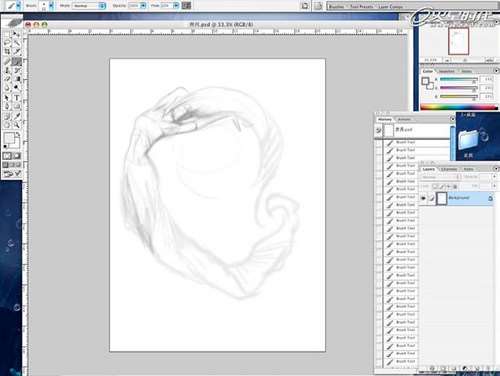This screenshot has height=376, width=500.
Task: Switch to Quick Mask mode
Action: pyautogui.click(x=17, y=156)
